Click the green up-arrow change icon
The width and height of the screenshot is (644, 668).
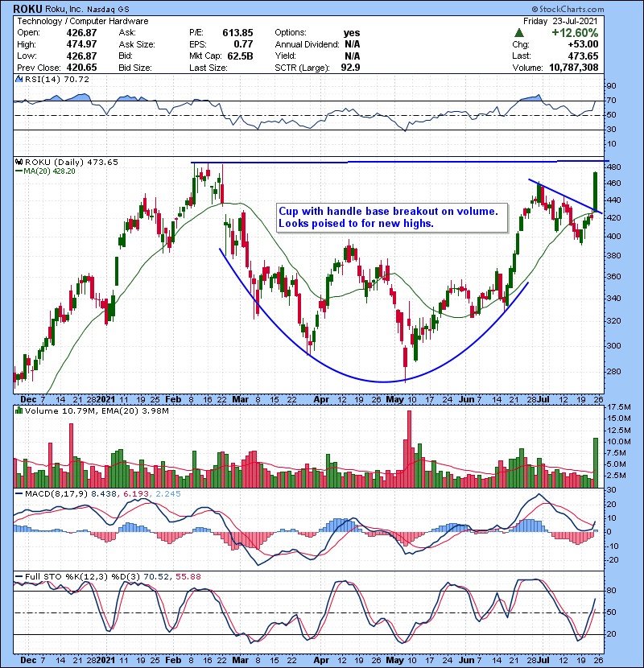(518, 32)
